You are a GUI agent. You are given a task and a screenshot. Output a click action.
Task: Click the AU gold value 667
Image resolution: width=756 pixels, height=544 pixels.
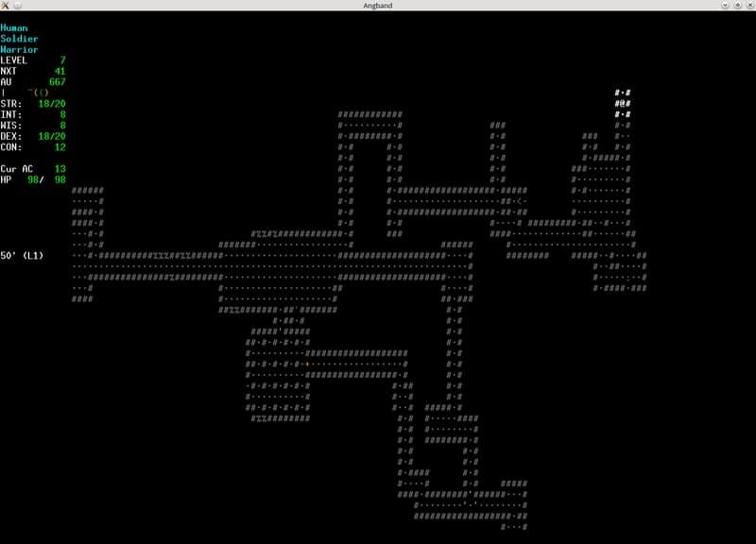point(57,82)
